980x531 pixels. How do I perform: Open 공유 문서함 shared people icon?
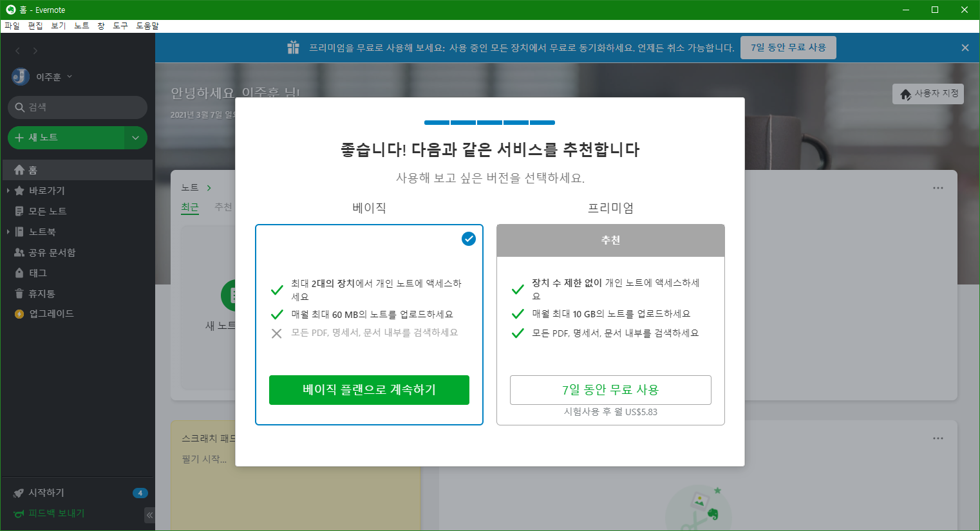(x=19, y=252)
